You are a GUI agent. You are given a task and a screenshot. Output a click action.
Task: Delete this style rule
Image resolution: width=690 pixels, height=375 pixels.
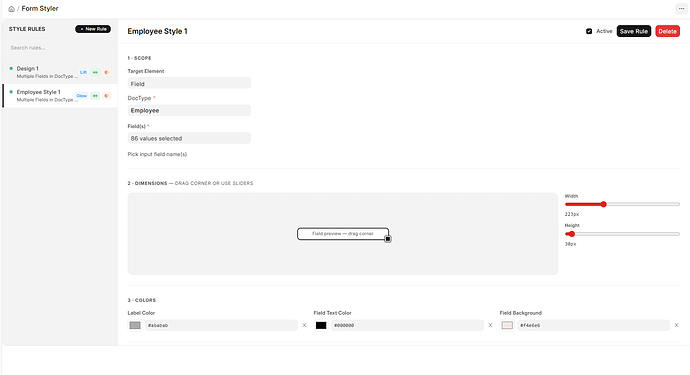(668, 31)
